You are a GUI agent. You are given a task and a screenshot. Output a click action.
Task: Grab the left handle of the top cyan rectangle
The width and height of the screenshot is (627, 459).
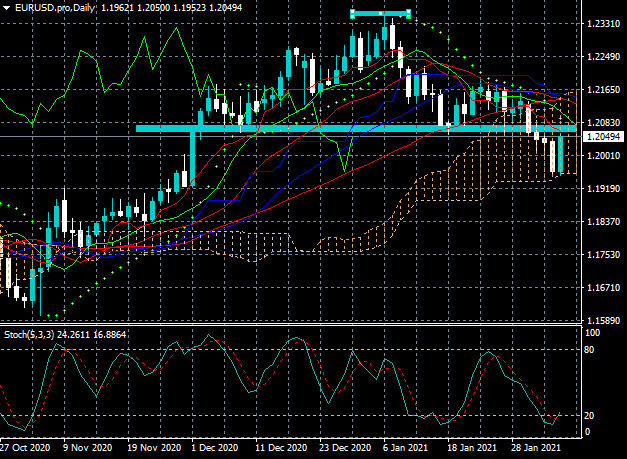click(x=352, y=14)
